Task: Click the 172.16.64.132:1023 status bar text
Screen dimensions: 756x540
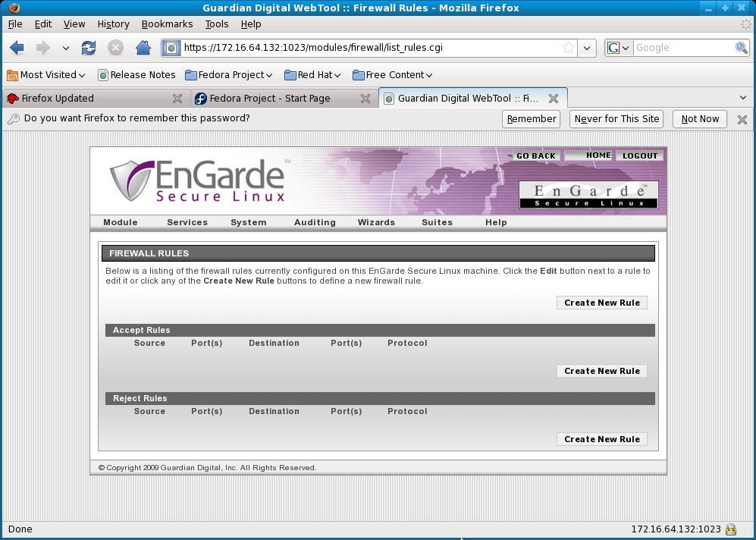Action: point(676,529)
